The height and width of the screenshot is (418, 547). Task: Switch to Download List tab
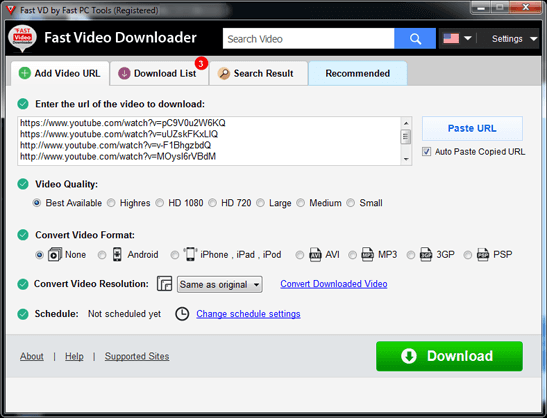pos(159,73)
